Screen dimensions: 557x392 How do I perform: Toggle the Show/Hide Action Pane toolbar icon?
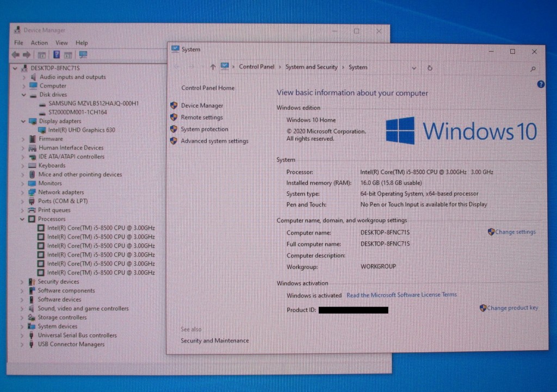68,55
